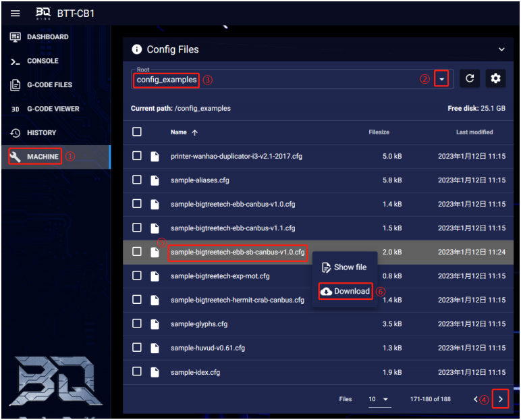The width and height of the screenshot is (521, 420).
Task: Click the refresh directory icon
Action: point(470,79)
